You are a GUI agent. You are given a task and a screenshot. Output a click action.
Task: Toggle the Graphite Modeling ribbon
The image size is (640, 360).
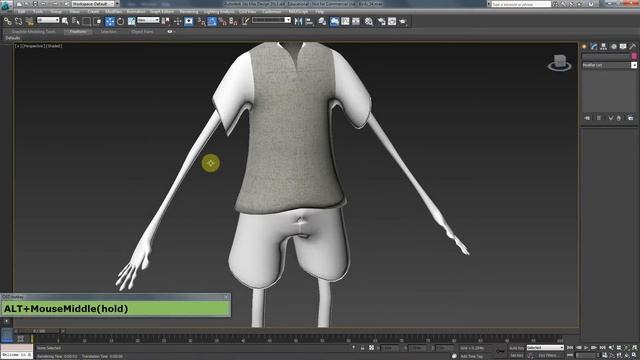pyautogui.click(x=334, y=21)
